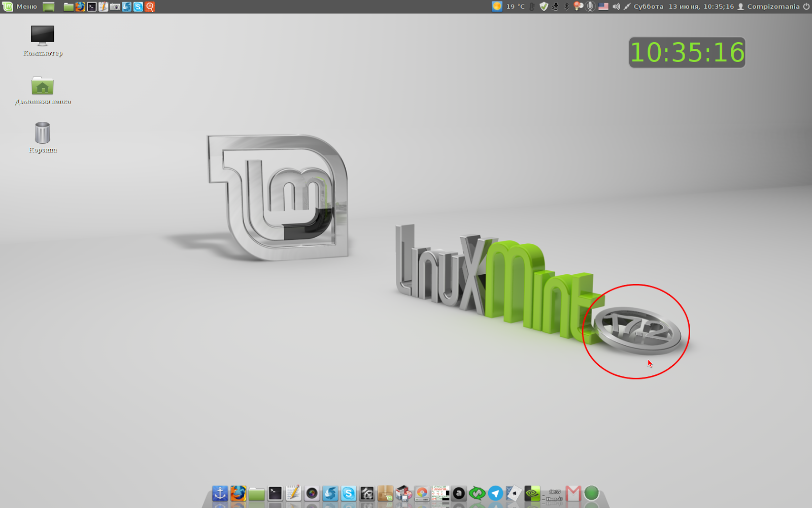Click the anchor icon in the dock
This screenshot has height=508, width=812.
220,493
